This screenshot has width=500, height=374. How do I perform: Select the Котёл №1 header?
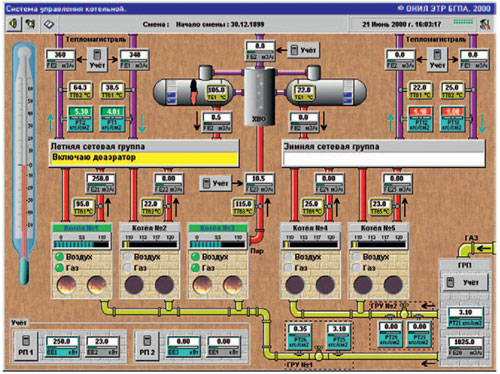(x=82, y=228)
